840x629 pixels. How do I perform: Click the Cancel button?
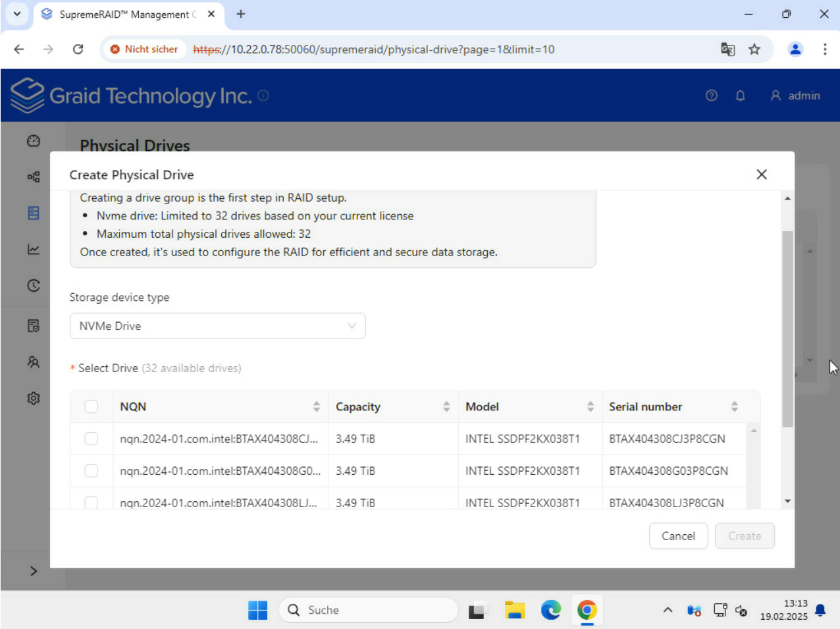(x=678, y=536)
